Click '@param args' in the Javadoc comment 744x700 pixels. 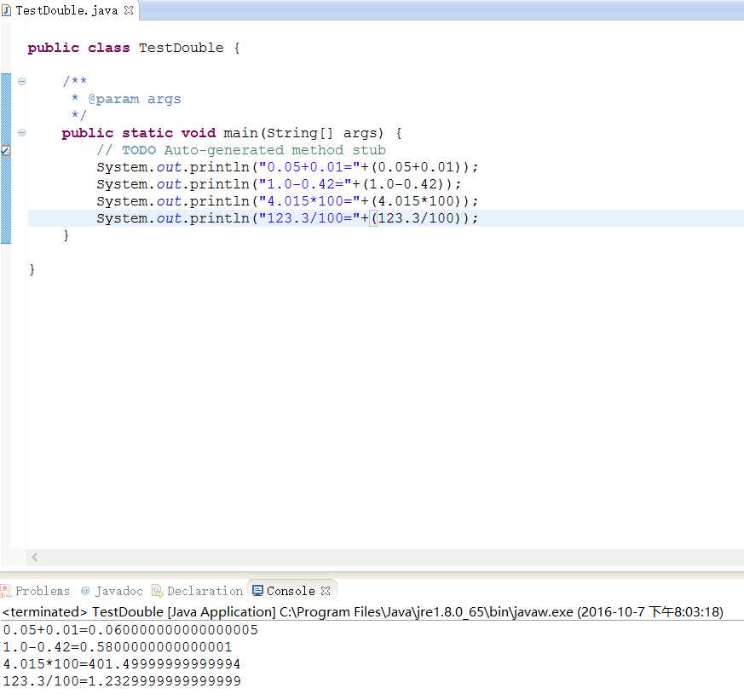point(135,99)
